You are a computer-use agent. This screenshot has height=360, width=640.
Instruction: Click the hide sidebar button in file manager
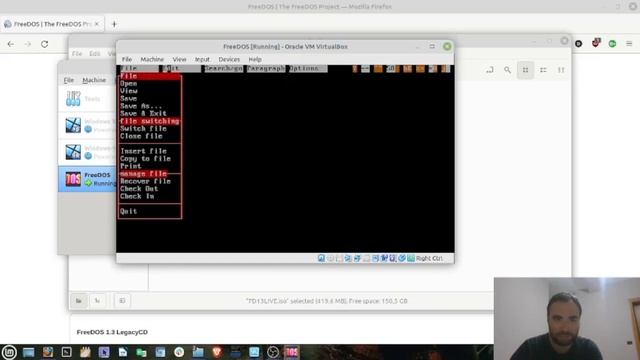pyautogui.click(x=122, y=301)
